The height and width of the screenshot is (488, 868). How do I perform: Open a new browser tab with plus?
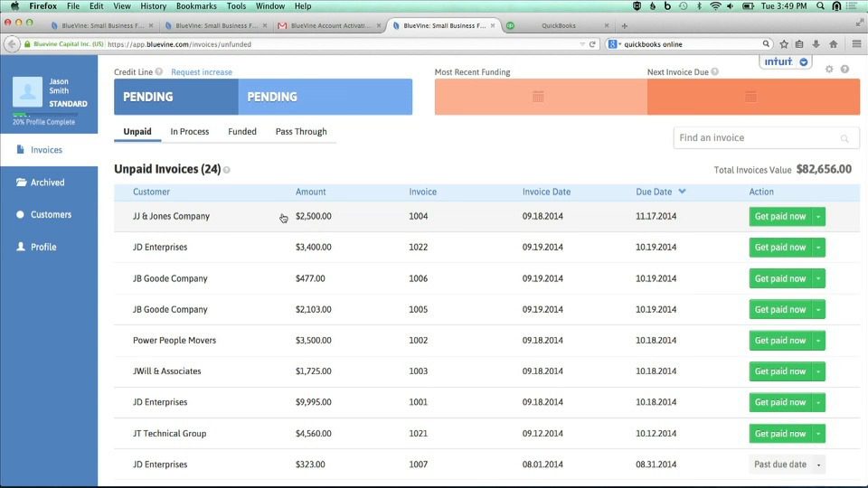pos(625,25)
